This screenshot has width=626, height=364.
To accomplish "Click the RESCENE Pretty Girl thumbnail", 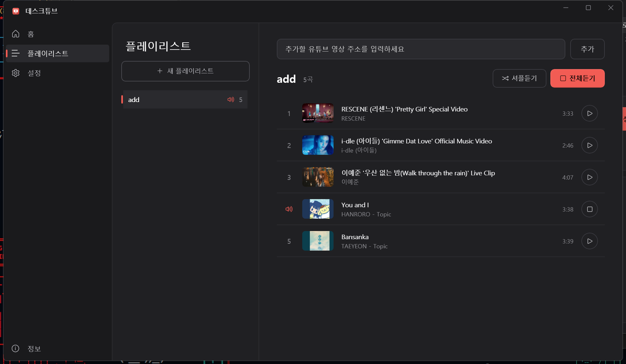I will pos(318,113).
